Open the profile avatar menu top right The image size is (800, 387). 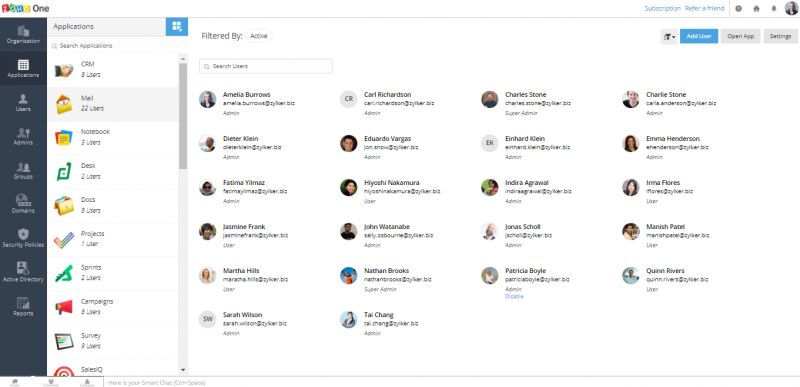coord(791,9)
